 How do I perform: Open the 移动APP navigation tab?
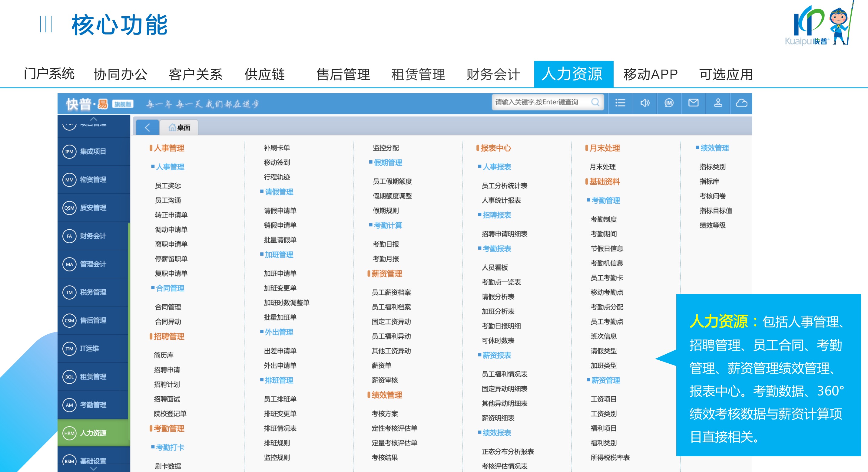click(x=650, y=74)
